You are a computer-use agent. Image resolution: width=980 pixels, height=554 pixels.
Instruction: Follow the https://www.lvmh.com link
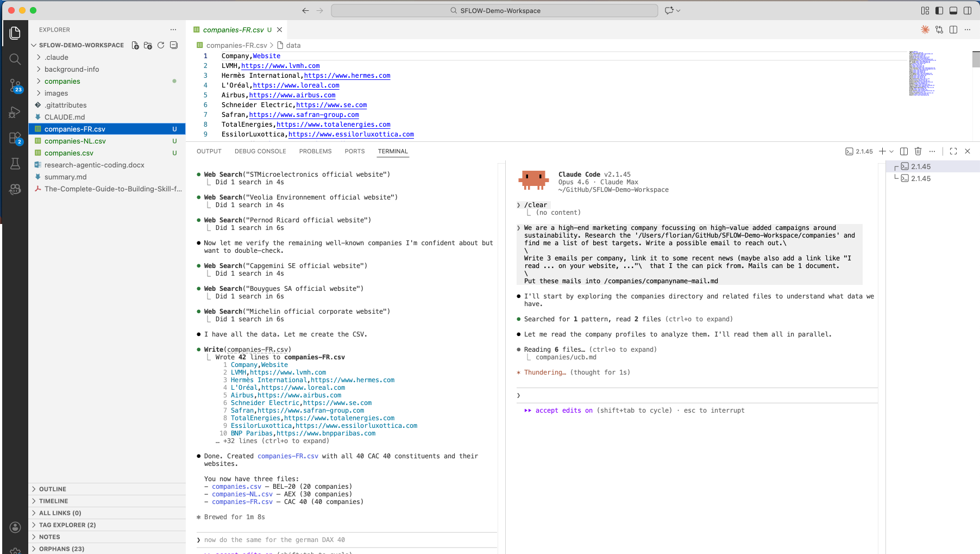point(281,65)
